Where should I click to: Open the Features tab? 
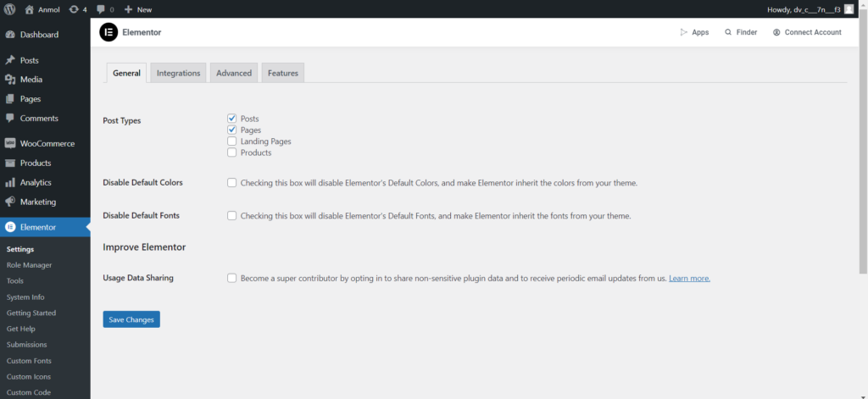pyautogui.click(x=283, y=73)
